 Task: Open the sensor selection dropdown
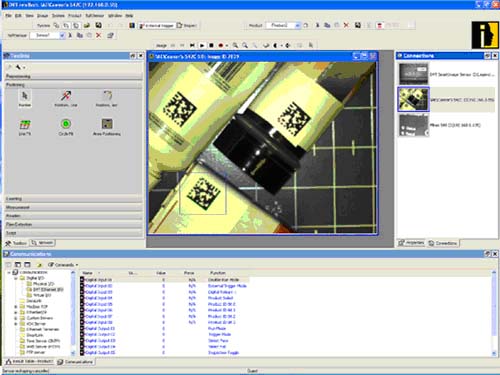[62, 35]
